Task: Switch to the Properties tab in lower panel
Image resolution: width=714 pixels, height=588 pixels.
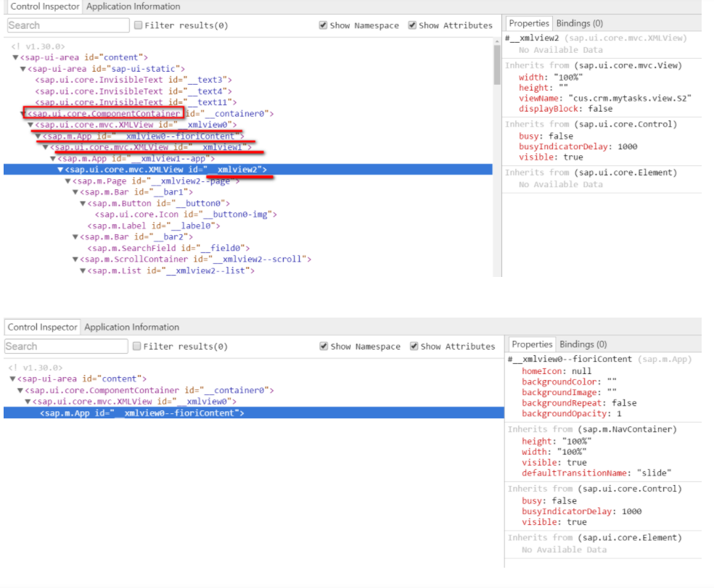Action: pyautogui.click(x=532, y=344)
